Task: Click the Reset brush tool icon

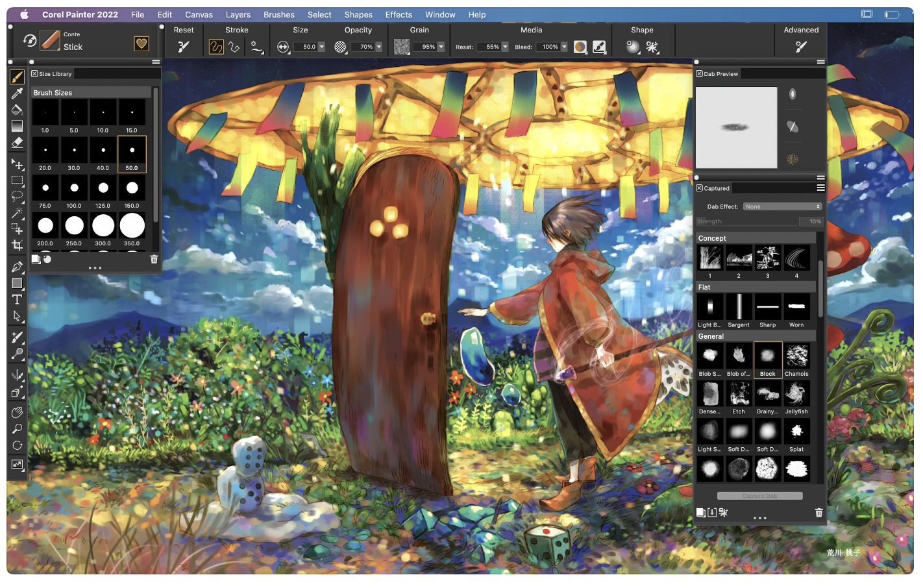Action: 184,47
